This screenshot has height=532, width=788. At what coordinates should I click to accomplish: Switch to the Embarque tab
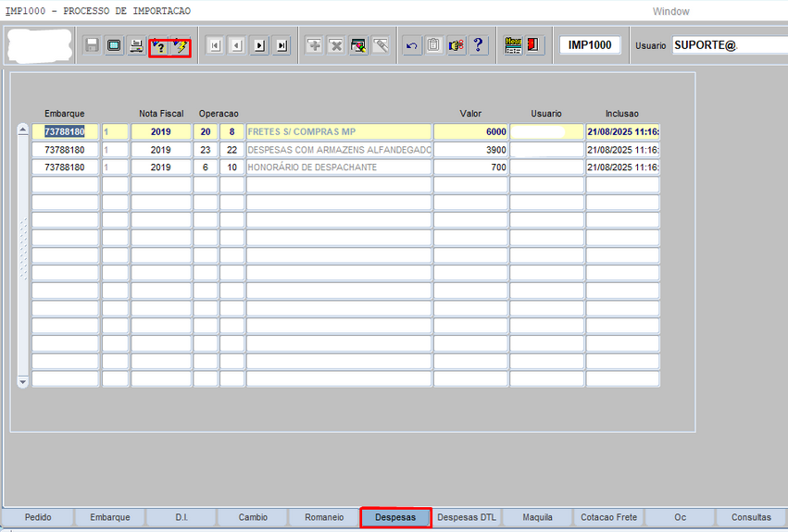click(x=110, y=517)
